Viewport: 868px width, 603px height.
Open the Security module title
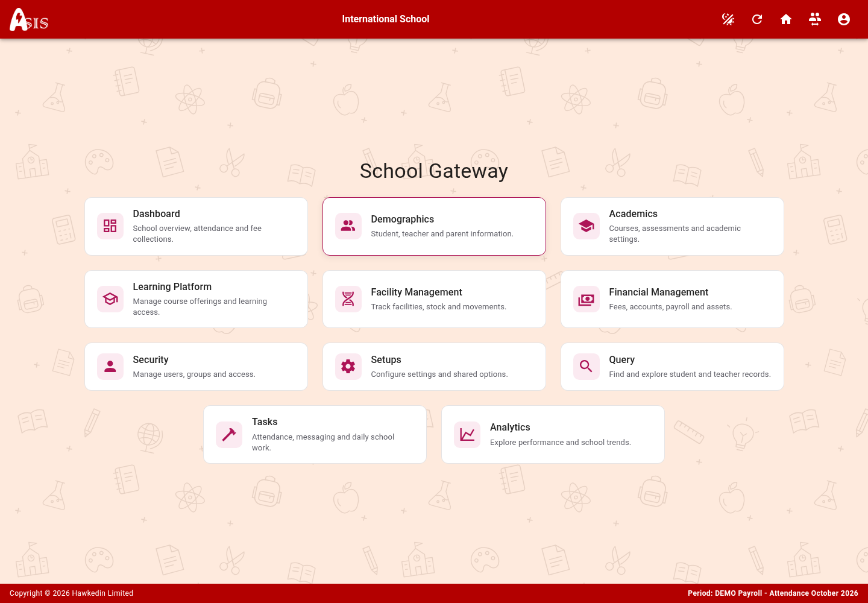[151, 360]
